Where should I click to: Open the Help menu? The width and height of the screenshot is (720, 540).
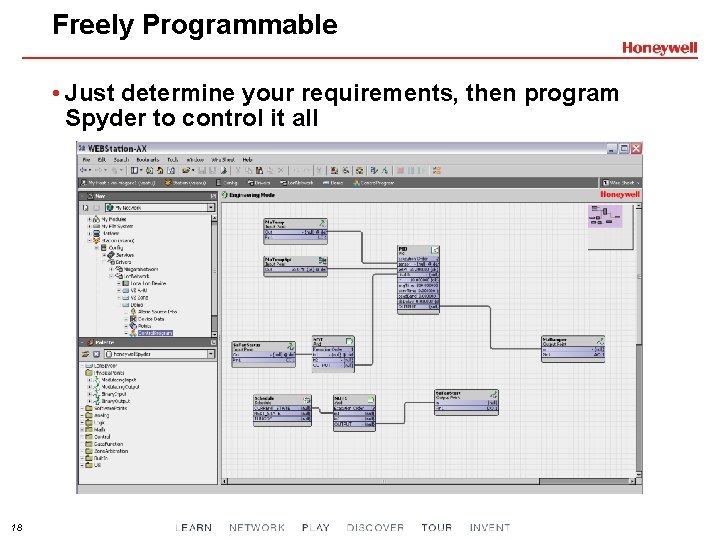[x=248, y=160]
